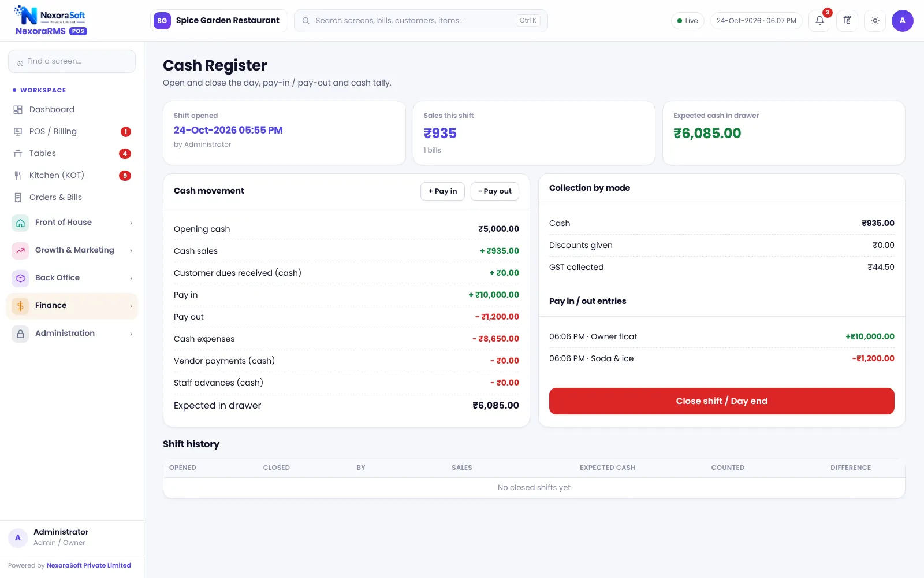The image size is (924, 578).
Task: Open the Spice Garden Restaurant selector
Action: 219,21
